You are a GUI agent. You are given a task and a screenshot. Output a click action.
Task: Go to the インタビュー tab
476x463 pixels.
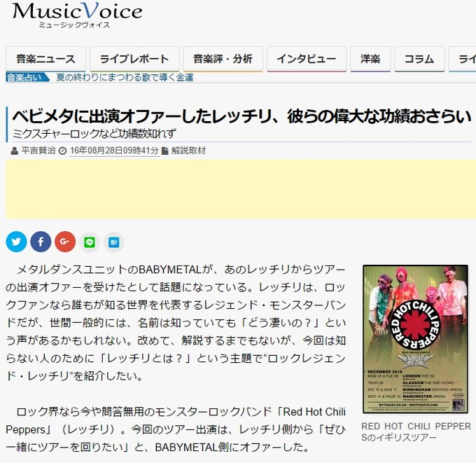click(307, 59)
